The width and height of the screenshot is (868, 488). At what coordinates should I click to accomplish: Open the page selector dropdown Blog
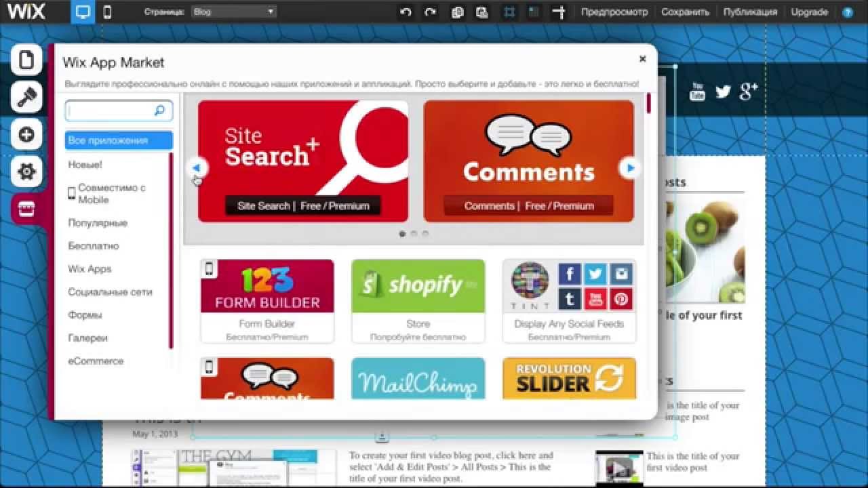[x=234, y=12]
